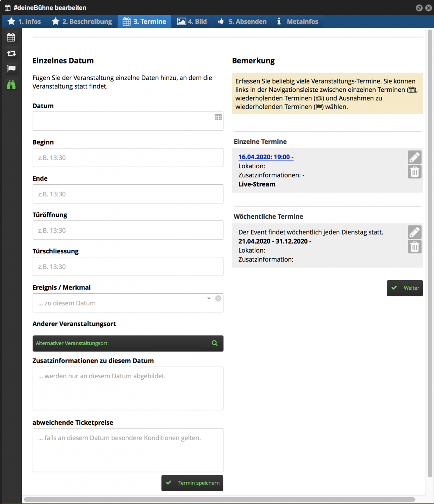Screen dimensions: 434x504
Task: Click into the Beginn time field
Action: click(128, 158)
